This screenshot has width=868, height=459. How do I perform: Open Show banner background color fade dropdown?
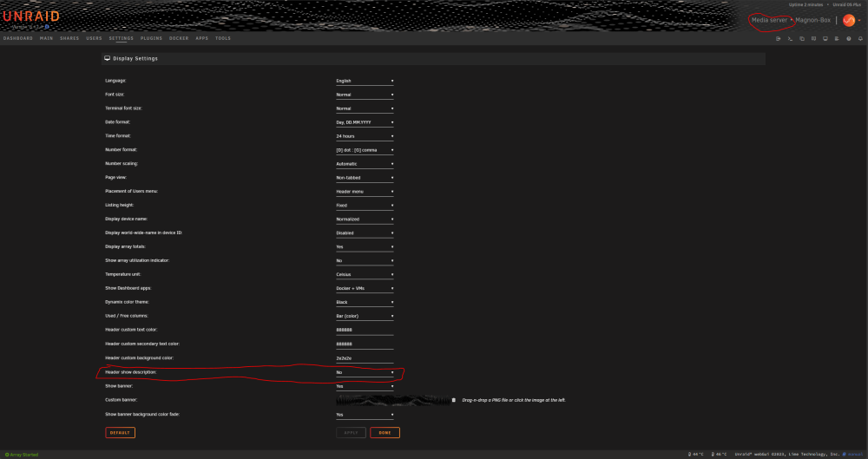365,415
